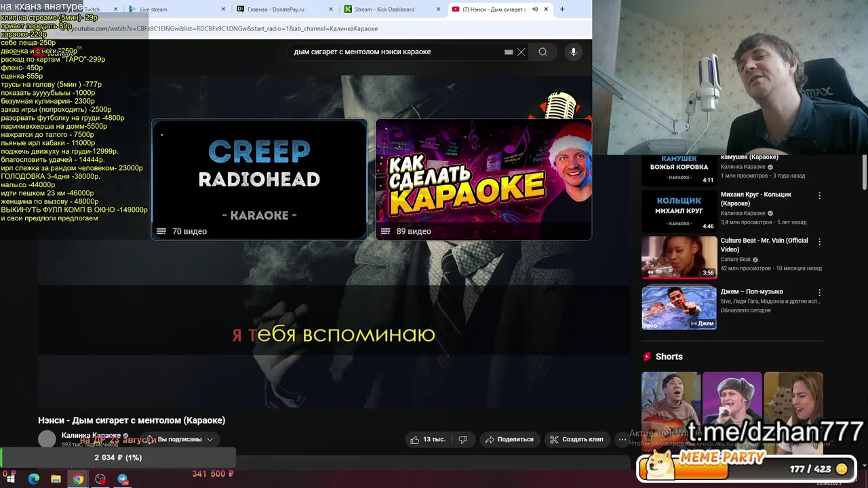Open menu dots for Михаил Круг - Кольщик
The height and width of the screenshot is (488, 868).
tap(819, 195)
